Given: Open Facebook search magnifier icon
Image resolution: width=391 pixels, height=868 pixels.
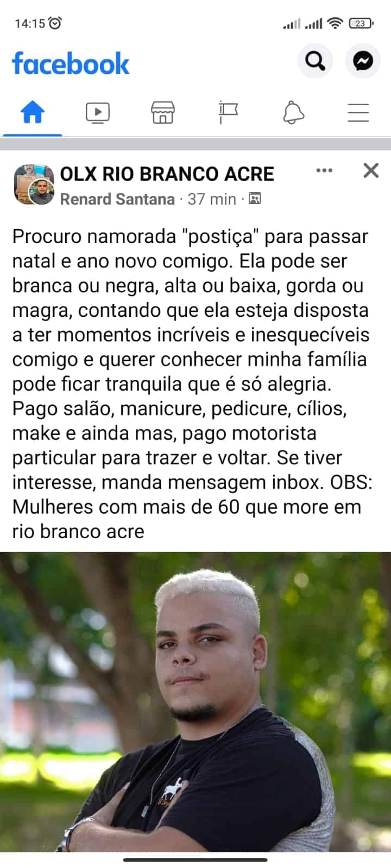Looking at the screenshot, I should 315,61.
